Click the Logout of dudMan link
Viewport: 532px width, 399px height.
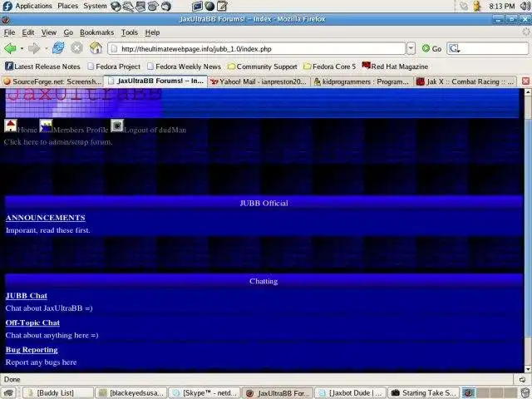tap(155, 130)
